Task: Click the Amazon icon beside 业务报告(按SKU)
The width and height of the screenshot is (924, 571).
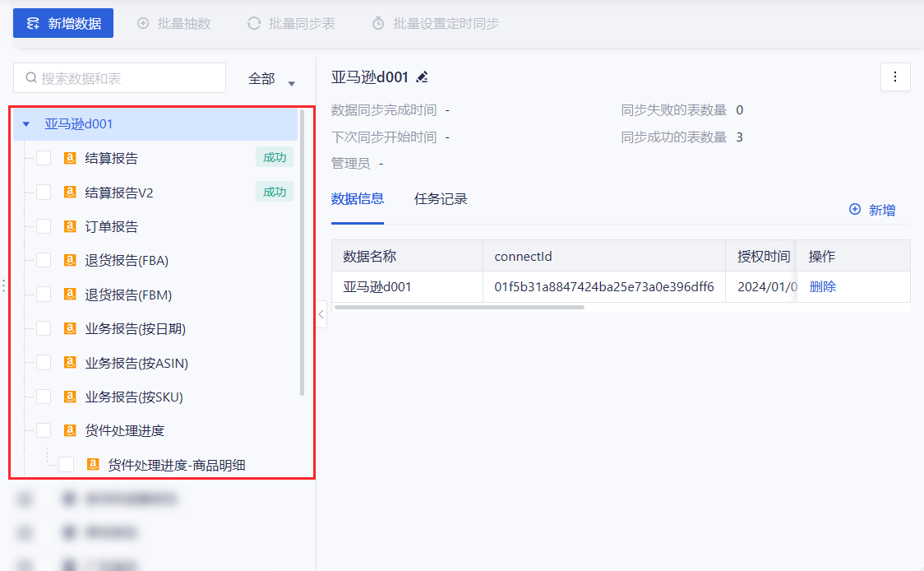Action: point(70,397)
